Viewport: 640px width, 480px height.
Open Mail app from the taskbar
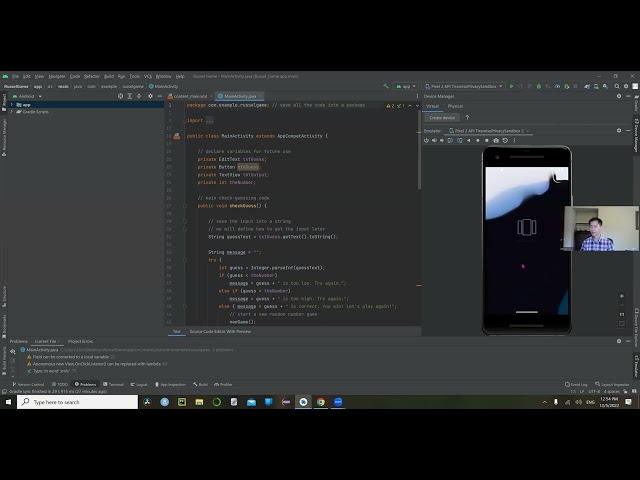(x=251, y=402)
